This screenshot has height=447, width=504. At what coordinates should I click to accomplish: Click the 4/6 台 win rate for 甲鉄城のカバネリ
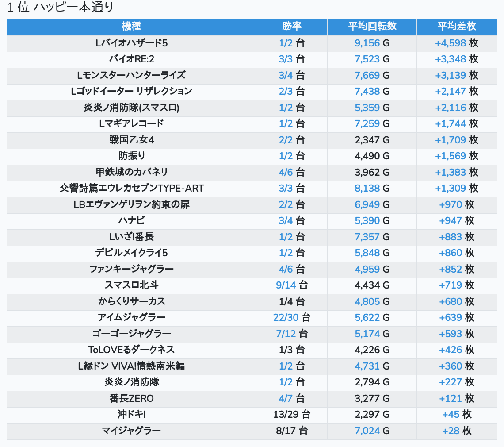point(291,172)
